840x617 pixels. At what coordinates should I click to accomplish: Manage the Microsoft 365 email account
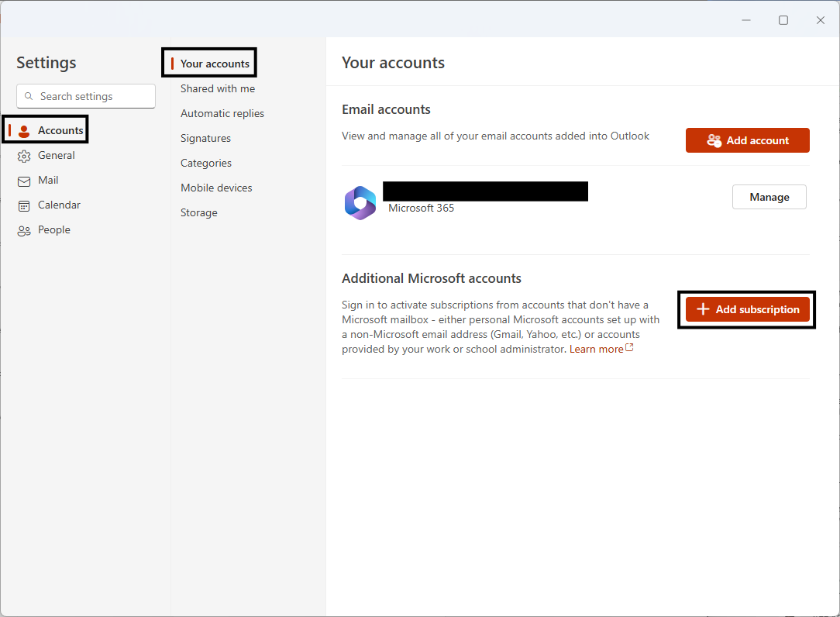[769, 197]
